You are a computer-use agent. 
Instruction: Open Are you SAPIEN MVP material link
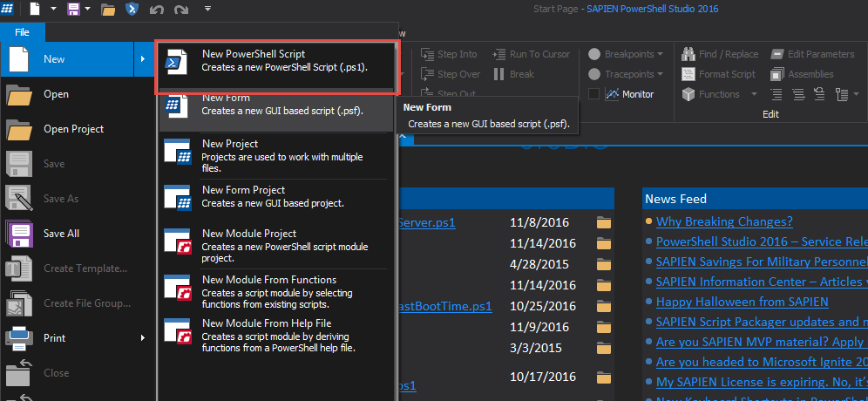point(762,342)
